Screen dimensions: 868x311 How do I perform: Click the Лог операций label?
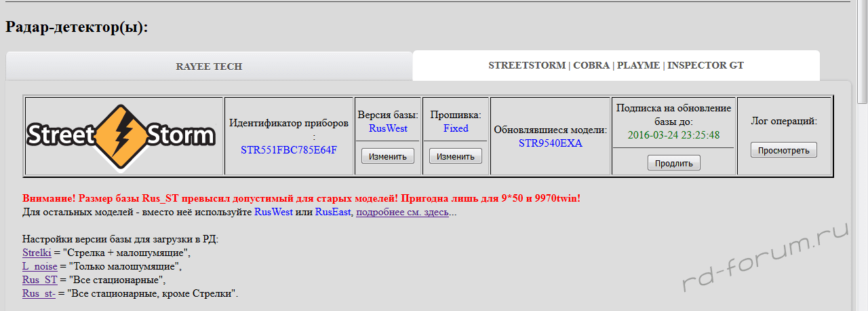click(x=784, y=122)
